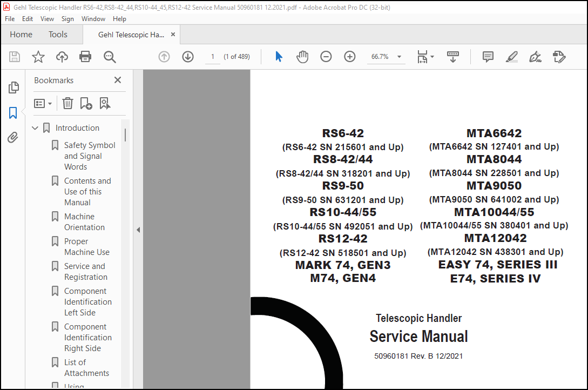Screen dimensions: 588x390
Task: Add a comment sticky note
Action: click(x=488, y=57)
